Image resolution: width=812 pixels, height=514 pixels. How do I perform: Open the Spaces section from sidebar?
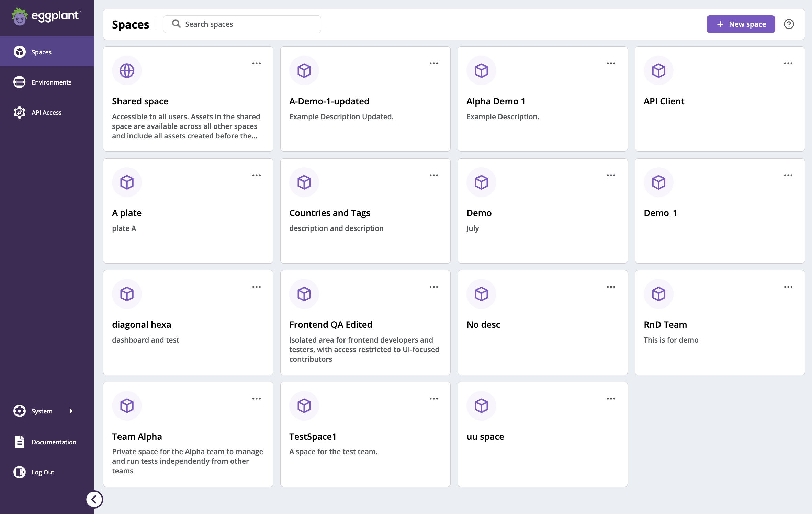[x=41, y=52]
